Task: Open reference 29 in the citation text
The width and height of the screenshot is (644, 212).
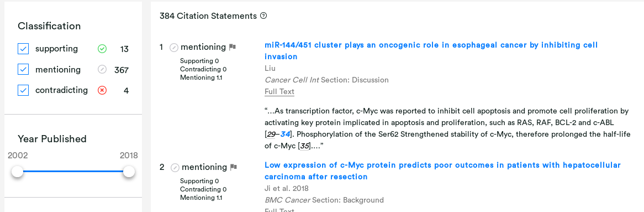Action: click(x=271, y=134)
